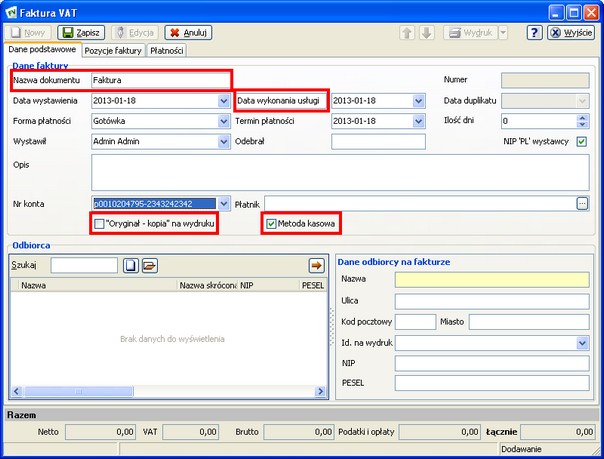The image size is (604, 459).
Task: Open recipient list with folder icon
Action: point(149,265)
